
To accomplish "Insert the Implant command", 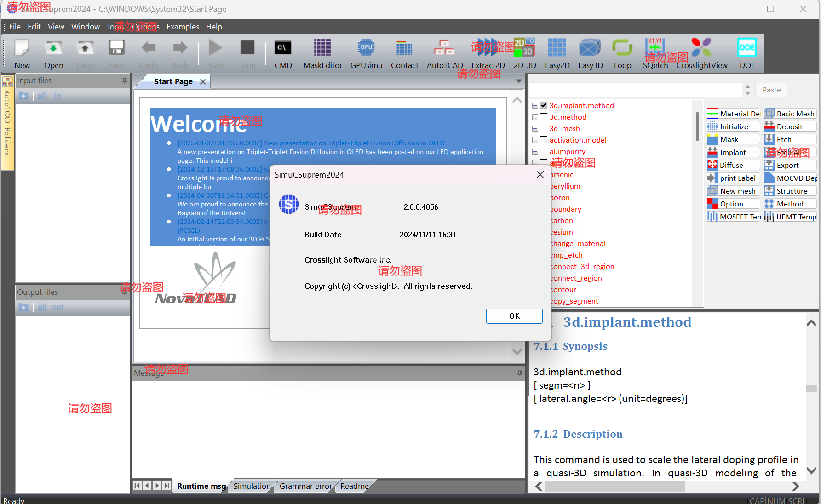I will [733, 152].
